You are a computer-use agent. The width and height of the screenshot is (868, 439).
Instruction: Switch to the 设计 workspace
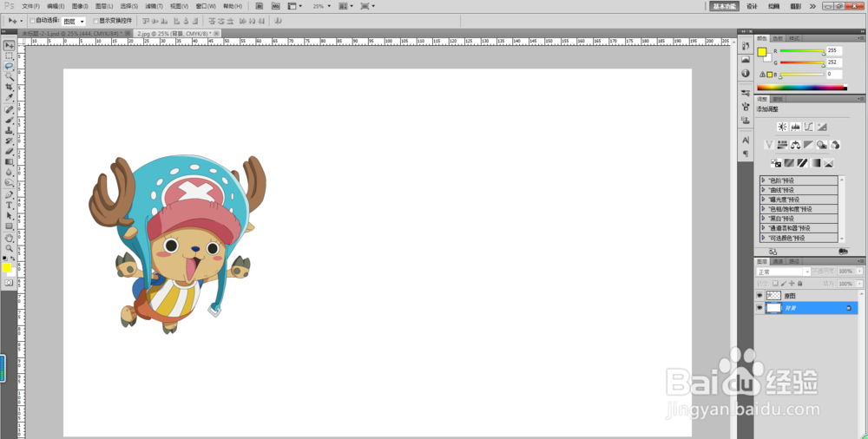click(752, 6)
